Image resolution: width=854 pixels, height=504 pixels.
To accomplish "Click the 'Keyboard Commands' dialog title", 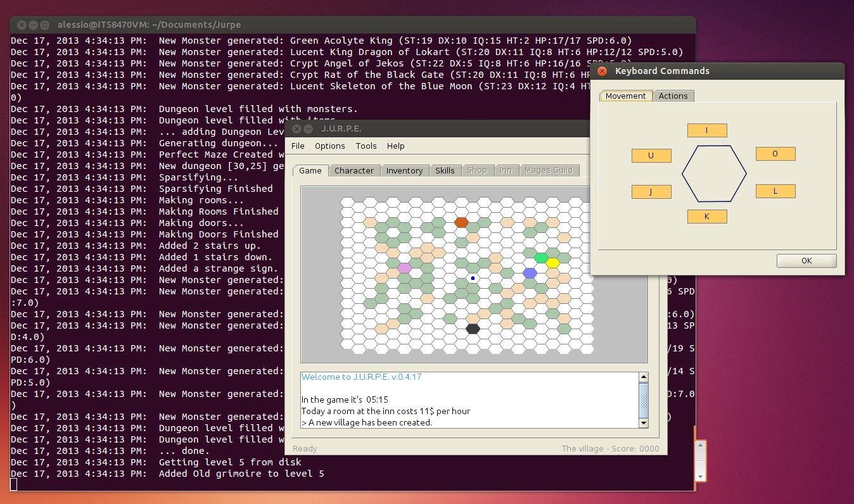I will (x=662, y=71).
